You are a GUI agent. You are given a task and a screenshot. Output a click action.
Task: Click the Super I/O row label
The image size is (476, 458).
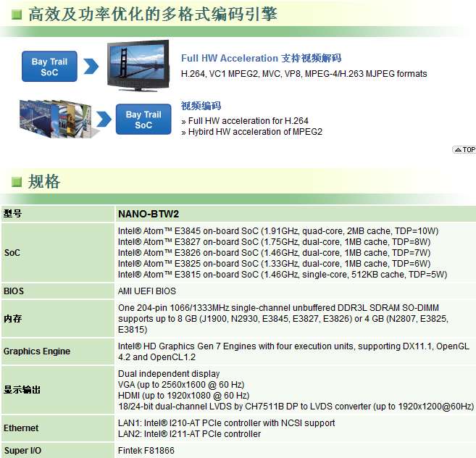click(x=22, y=451)
